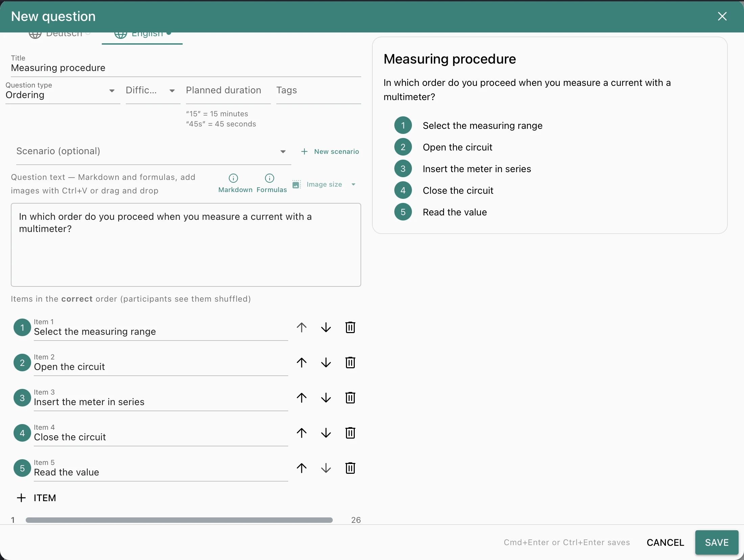Click the CANCEL button
This screenshot has height=560, width=744.
pos(665,542)
